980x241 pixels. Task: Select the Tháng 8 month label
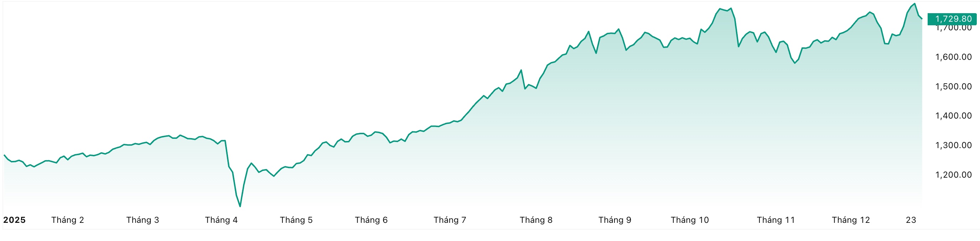point(536,220)
